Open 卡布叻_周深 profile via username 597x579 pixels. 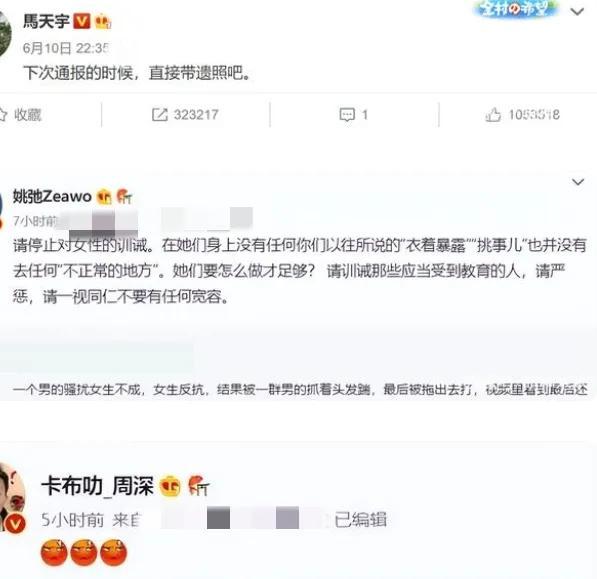point(97,486)
